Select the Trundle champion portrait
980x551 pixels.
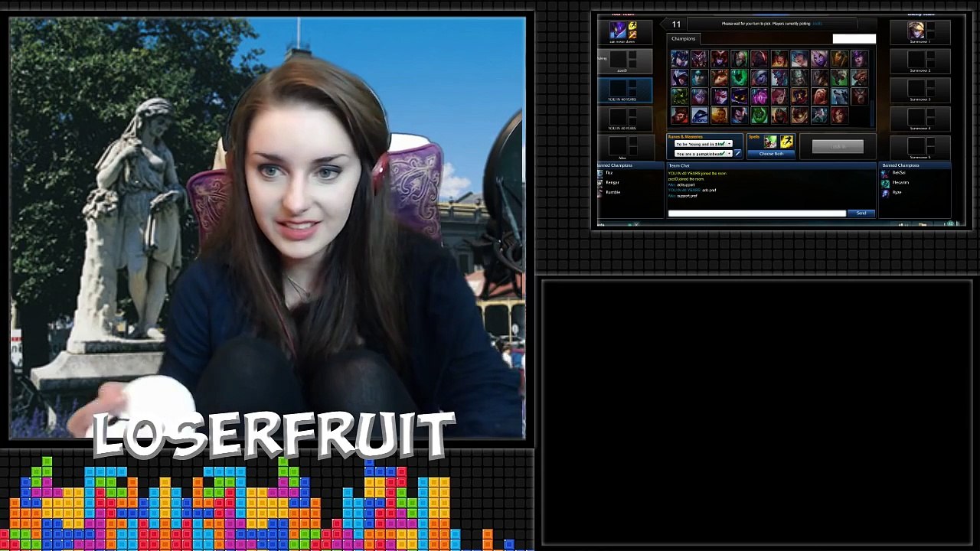(x=779, y=77)
